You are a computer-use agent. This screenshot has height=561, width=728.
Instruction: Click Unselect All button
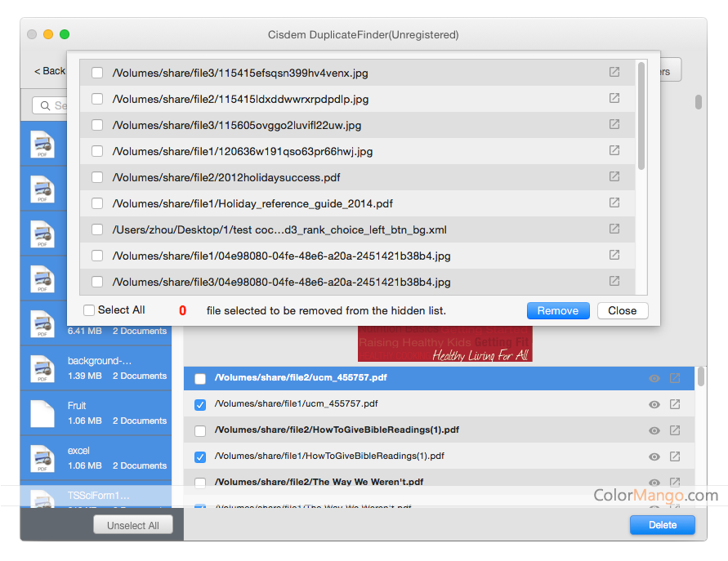133,525
